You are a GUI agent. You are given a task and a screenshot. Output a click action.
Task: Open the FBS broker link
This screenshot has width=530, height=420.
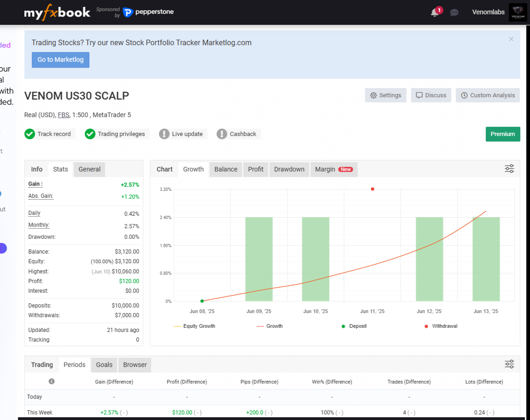[63, 115]
